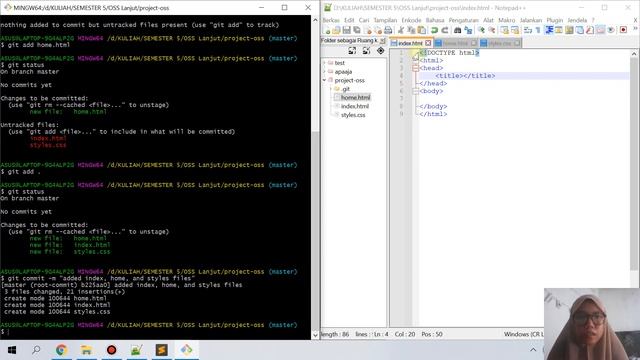
Task: Start macro recording with red button
Action: 623,30
